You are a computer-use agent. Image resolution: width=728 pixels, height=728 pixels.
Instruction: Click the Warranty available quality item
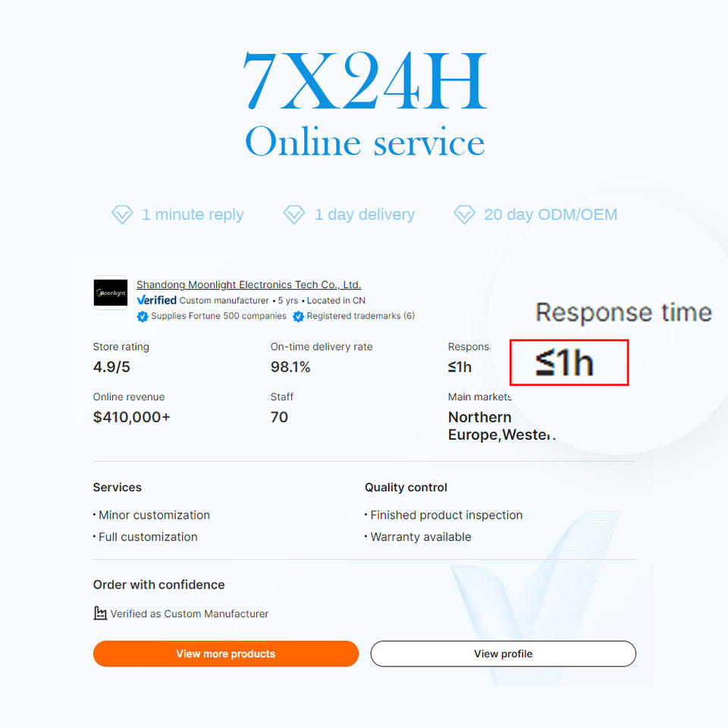(418, 537)
